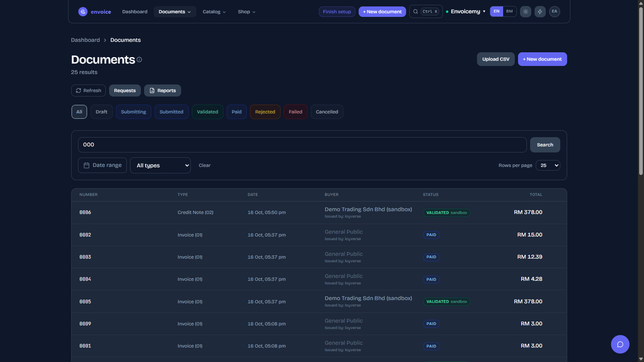Filter by Draft status
This screenshot has width=644, height=362.
101,112
